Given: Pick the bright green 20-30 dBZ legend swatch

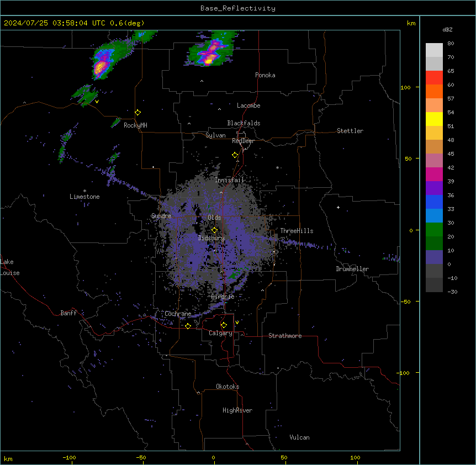Looking at the screenshot, I should click(x=434, y=230).
